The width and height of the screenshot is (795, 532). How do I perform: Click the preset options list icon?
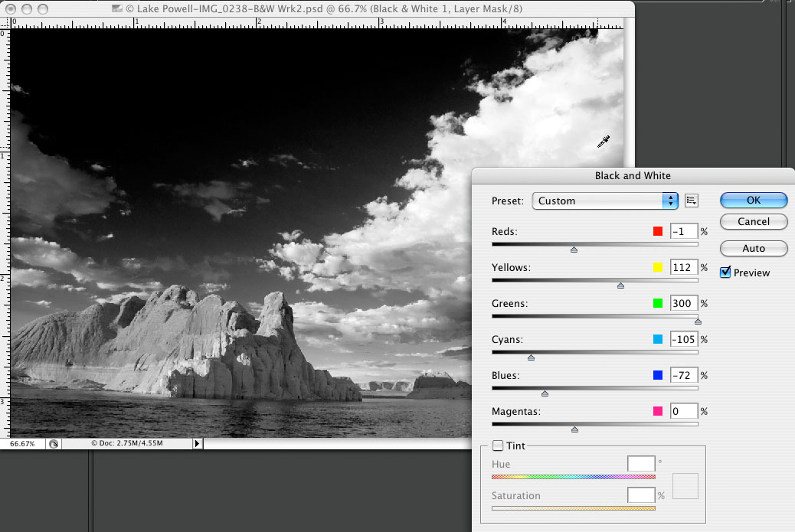[x=691, y=200]
